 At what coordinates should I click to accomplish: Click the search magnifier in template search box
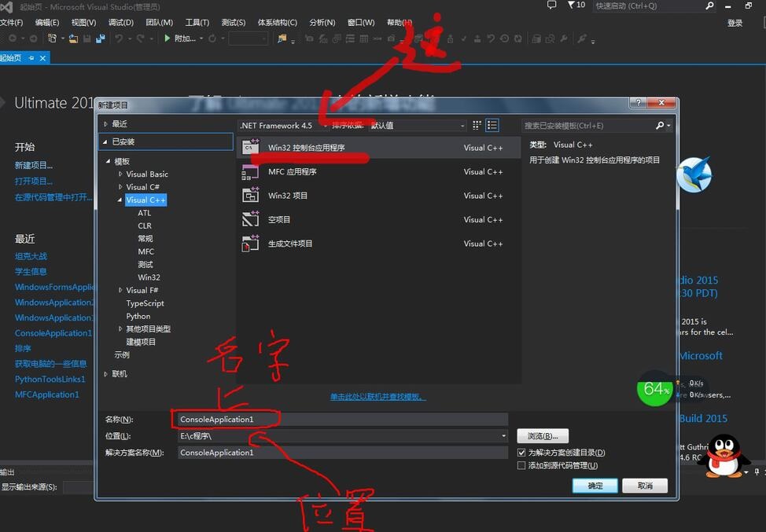click(660, 126)
